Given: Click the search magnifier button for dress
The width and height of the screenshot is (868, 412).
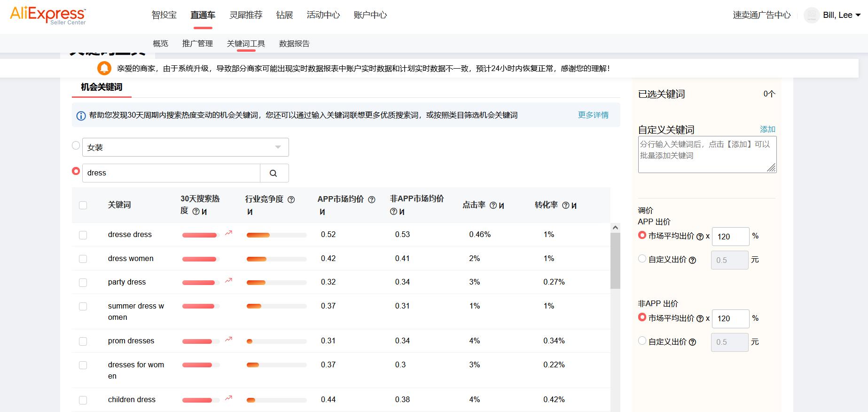Looking at the screenshot, I should (x=274, y=173).
